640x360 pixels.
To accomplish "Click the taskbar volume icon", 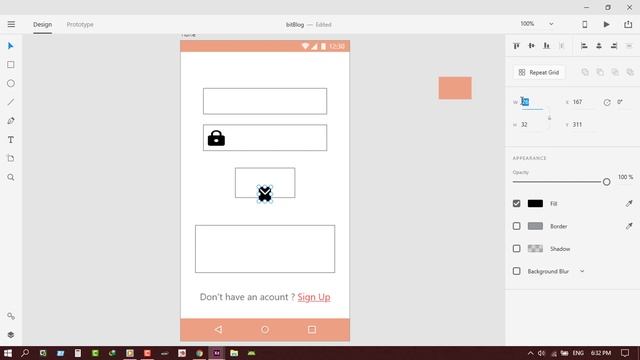I will tap(541, 353).
